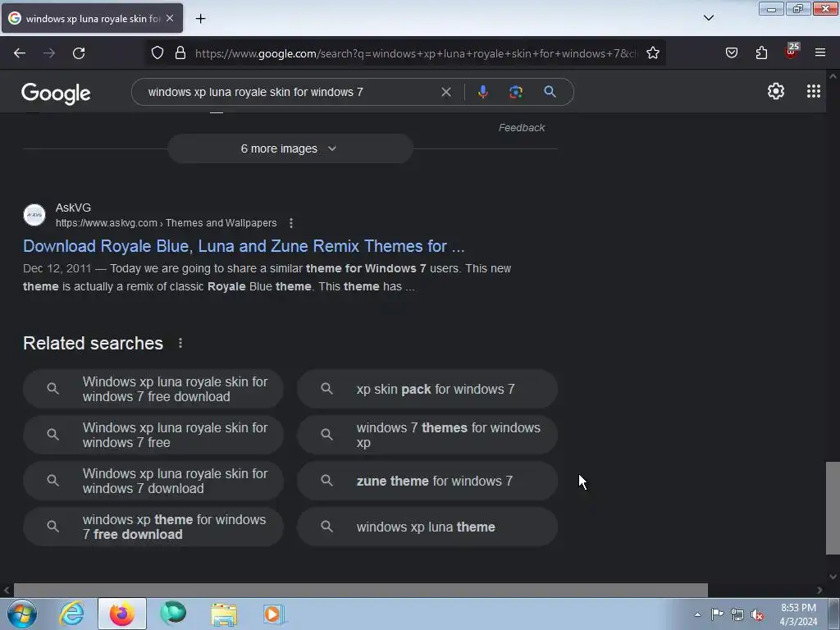Open network status tray icon
The height and width of the screenshot is (630, 840).
(x=737, y=614)
